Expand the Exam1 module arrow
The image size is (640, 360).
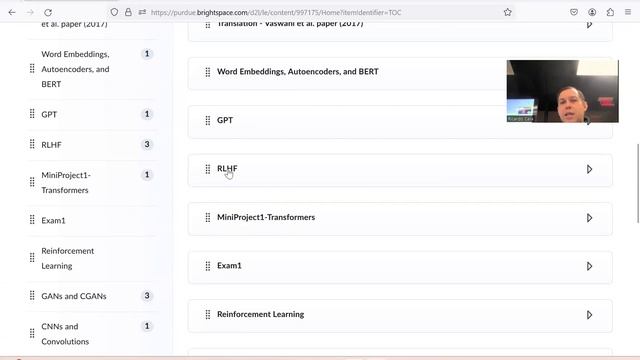click(x=589, y=266)
